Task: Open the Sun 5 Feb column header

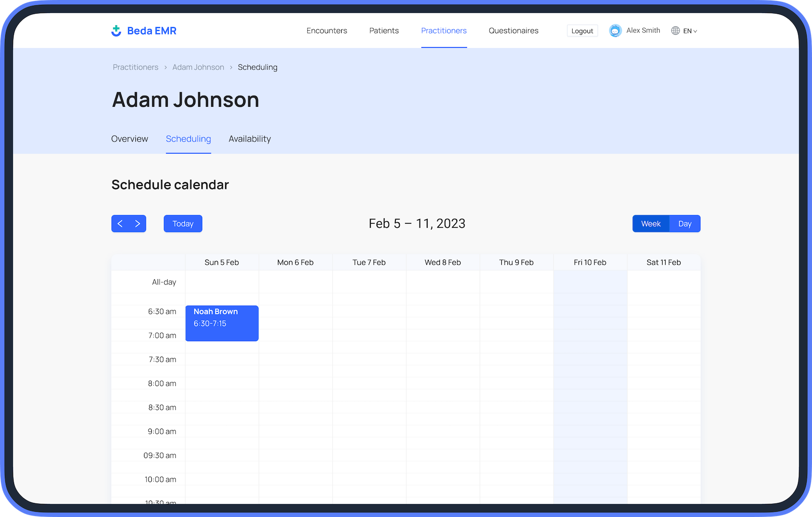Action: tap(222, 262)
